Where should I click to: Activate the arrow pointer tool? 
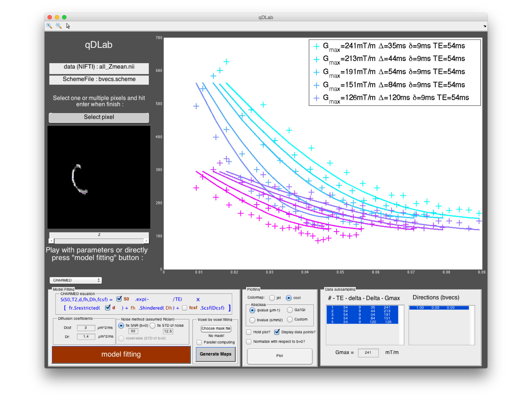[x=68, y=26]
